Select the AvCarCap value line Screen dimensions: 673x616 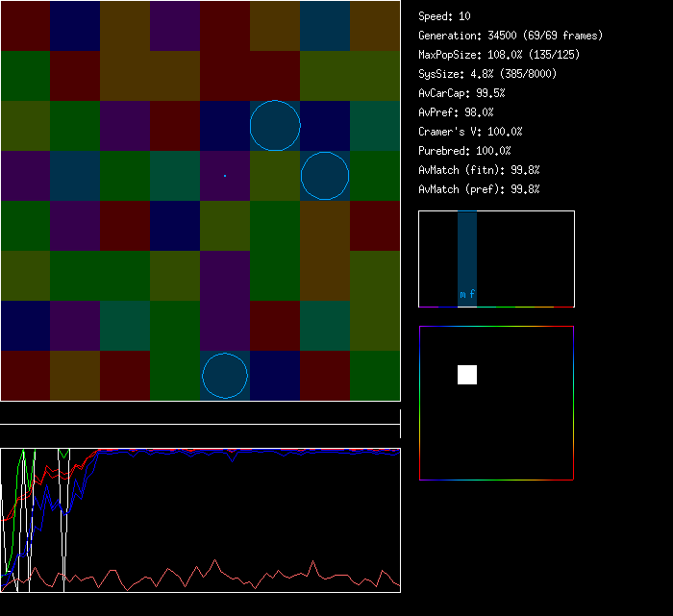click(461, 93)
